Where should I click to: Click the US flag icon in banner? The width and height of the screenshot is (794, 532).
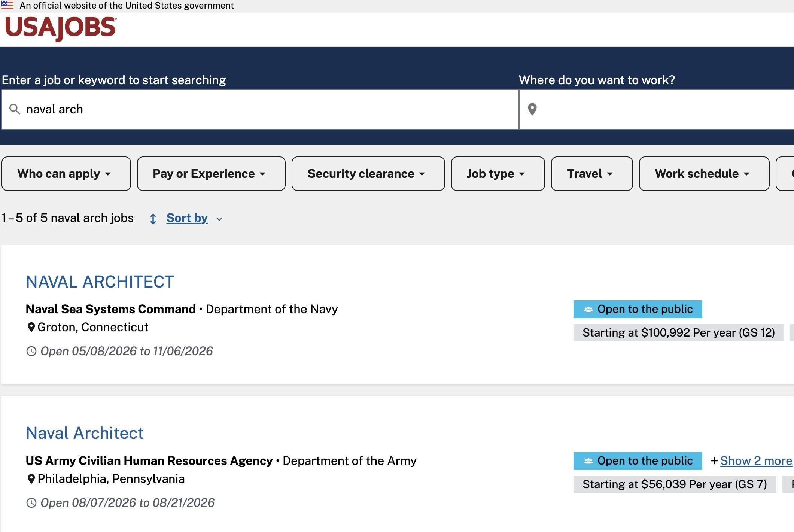tap(7, 5)
